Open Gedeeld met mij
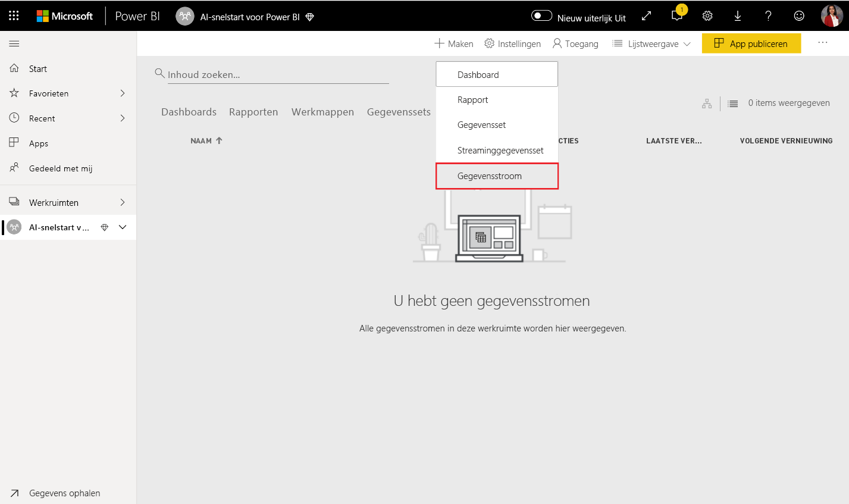Image resolution: width=849 pixels, height=504 pixels. point(68,168)
